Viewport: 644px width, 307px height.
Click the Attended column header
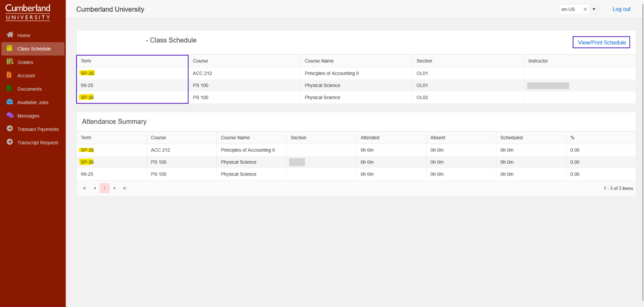[x=370, y=138]
